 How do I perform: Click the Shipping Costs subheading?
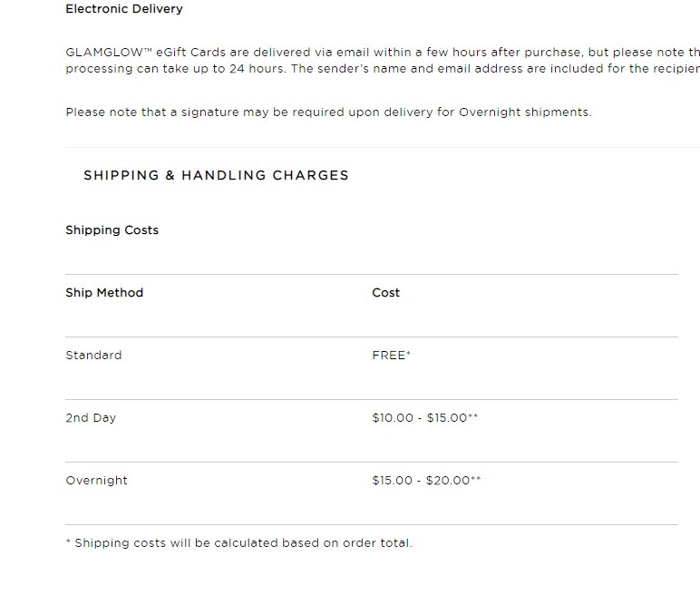(x=112, y=230)
